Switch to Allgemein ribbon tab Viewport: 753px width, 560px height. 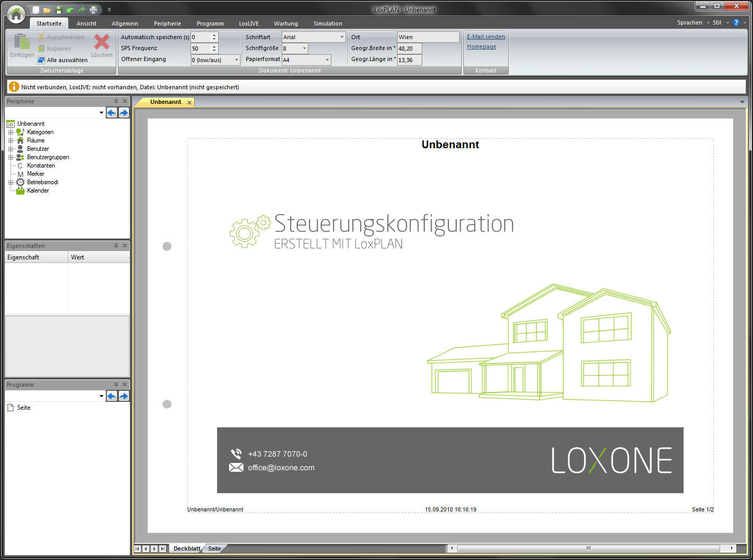[125, 23]
